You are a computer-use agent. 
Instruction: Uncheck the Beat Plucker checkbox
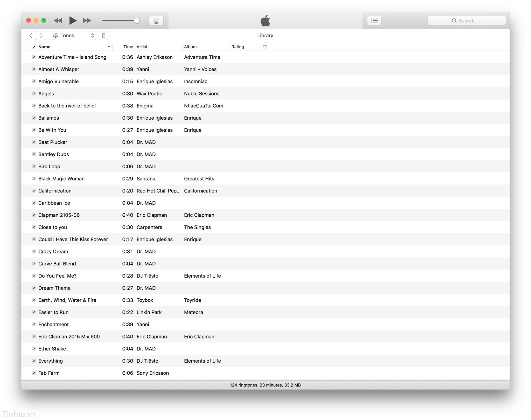[34, 142]
